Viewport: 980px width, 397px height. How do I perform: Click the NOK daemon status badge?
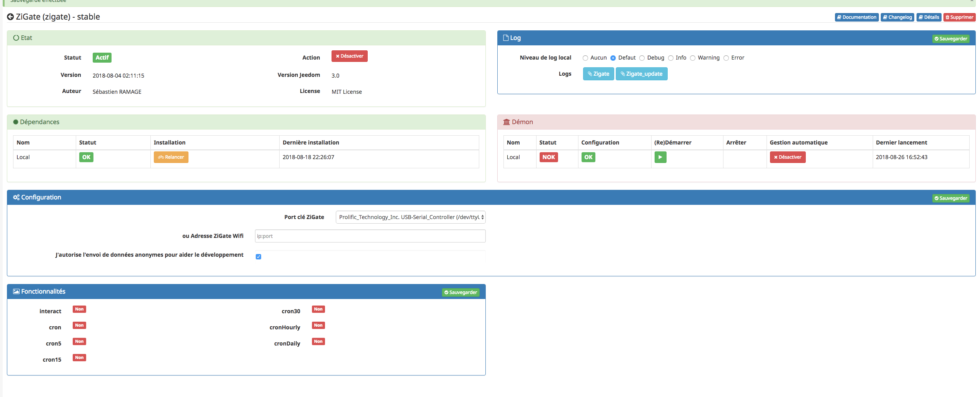548,157
